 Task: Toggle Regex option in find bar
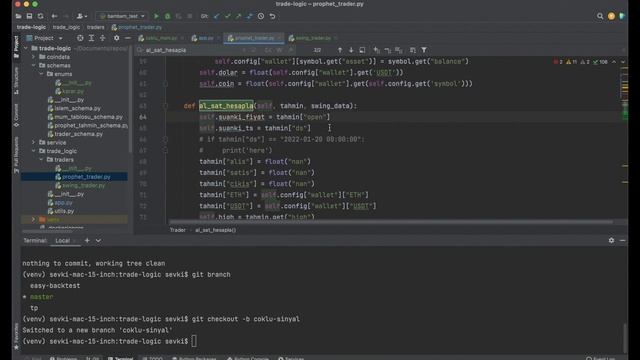291,50
